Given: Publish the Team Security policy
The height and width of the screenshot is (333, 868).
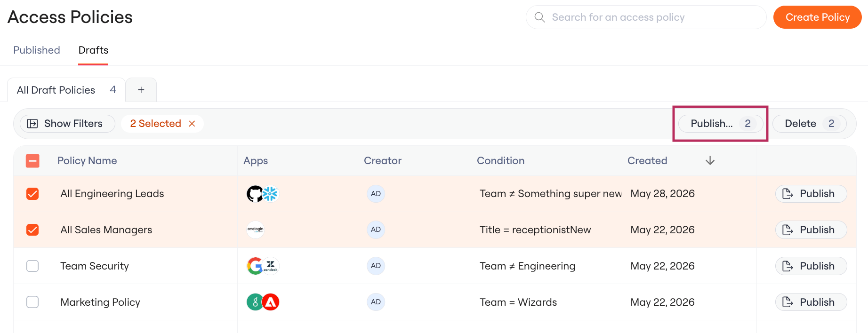Looking at the screenshot, I should (x=811, y=266).
